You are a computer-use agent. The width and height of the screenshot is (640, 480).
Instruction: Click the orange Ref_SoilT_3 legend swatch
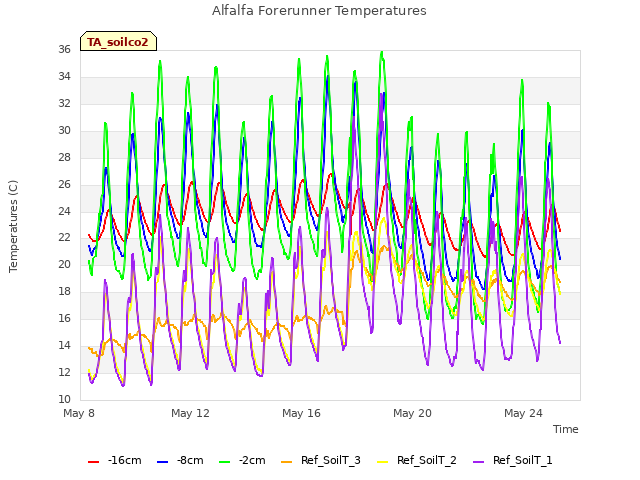287,462
